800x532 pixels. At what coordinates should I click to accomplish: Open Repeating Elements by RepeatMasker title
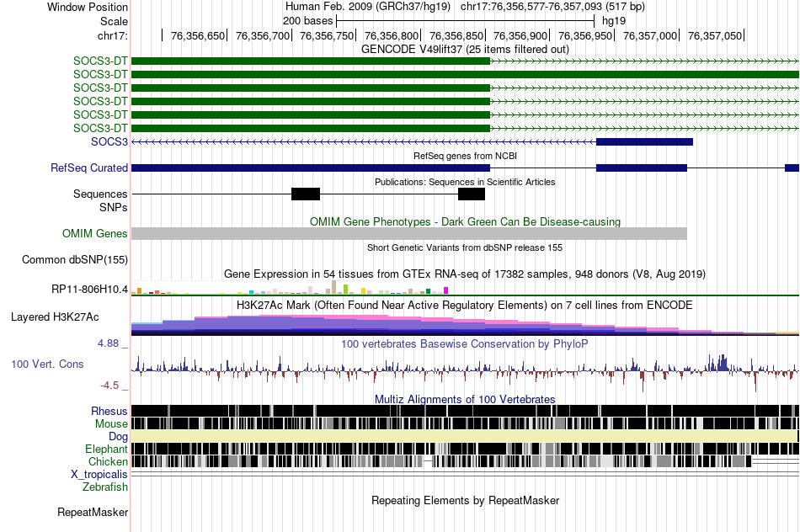466,500
